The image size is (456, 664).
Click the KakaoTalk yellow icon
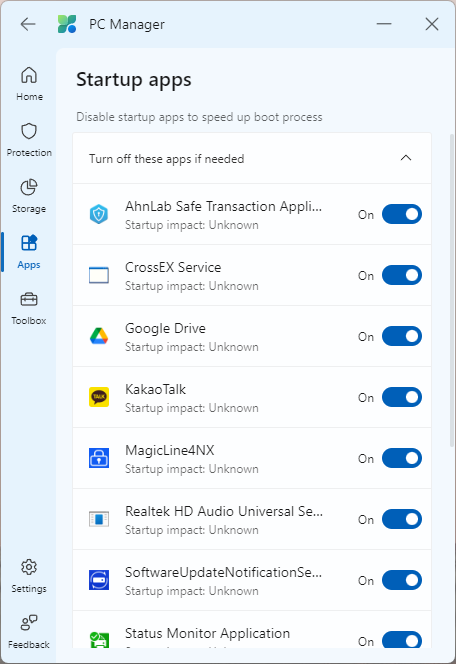click(x=99, y=397)
